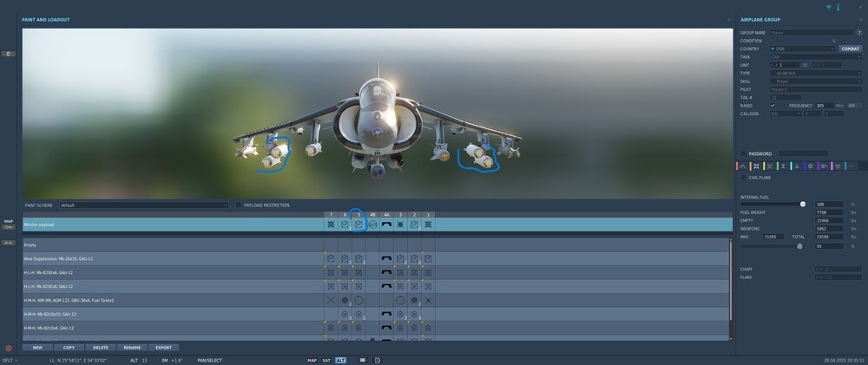Select H-M-H: Mk-82LDx6, GAU-12 preset

point(376,328)
